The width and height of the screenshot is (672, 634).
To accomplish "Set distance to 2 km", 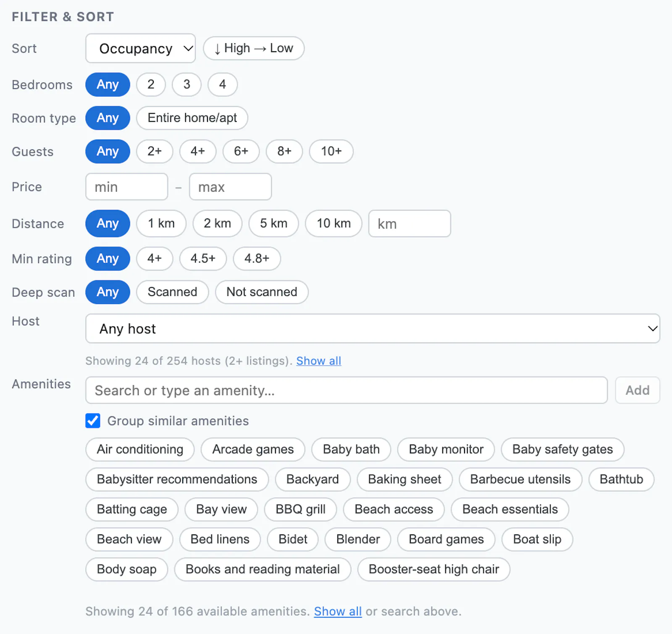I will tap(218, 224).
